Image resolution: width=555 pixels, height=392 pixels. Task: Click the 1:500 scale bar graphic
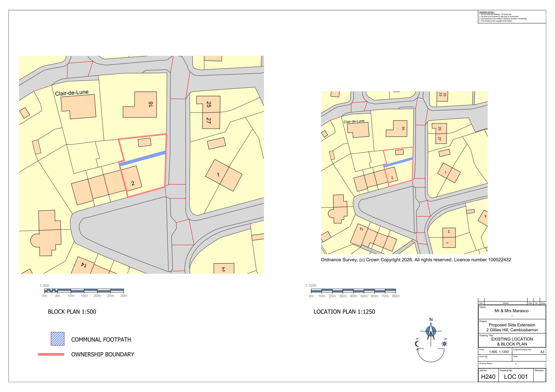(x=84, y=291)
